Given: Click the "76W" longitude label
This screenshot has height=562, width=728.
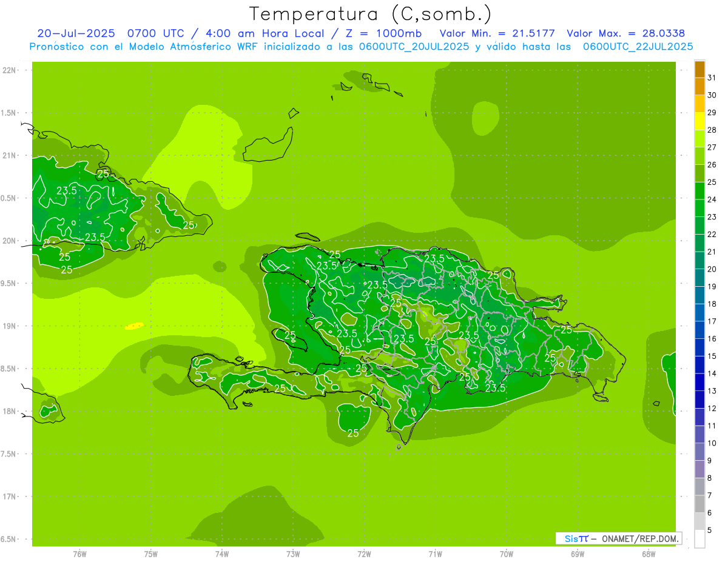Looking at the screenshot, I should [79, 554].
